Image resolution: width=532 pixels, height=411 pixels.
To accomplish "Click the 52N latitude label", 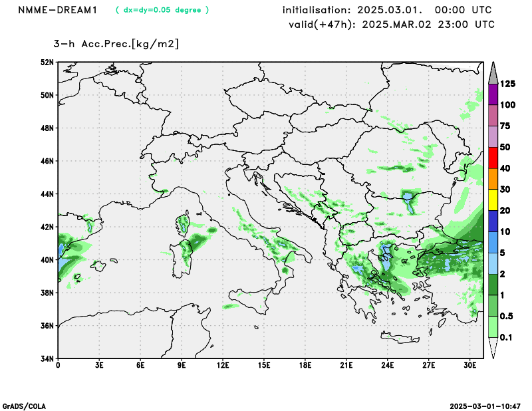I will (x=47, y=63).
